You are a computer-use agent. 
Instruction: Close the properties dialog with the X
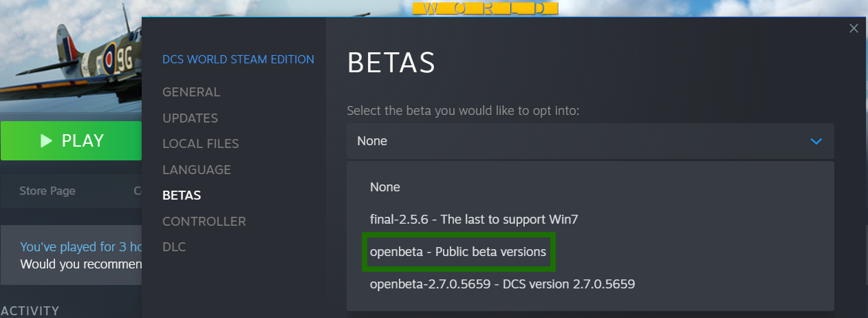(854, 28)
